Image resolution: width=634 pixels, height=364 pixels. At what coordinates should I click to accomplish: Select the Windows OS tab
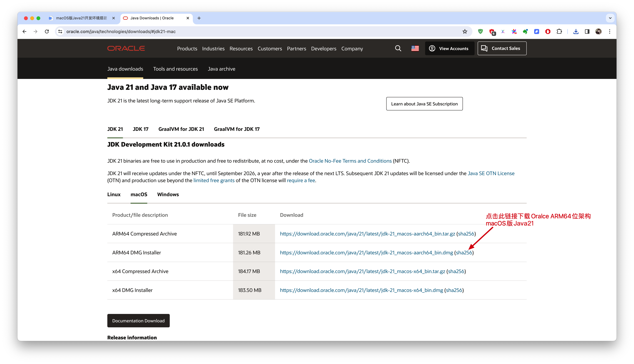(x=168, y=194)
